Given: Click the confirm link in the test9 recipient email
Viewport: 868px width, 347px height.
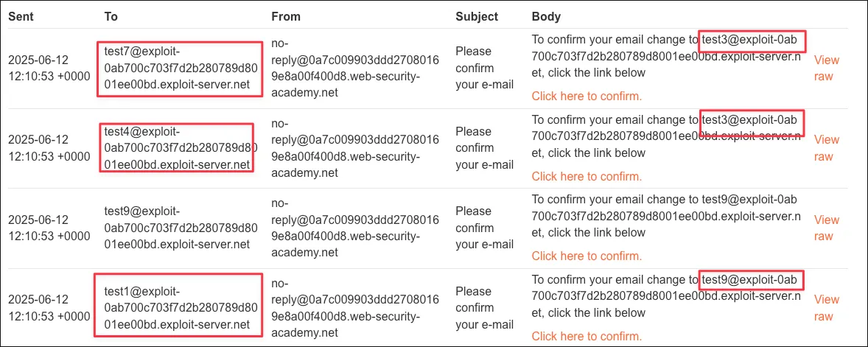Looking at the screenshot, I should (587, 256).
